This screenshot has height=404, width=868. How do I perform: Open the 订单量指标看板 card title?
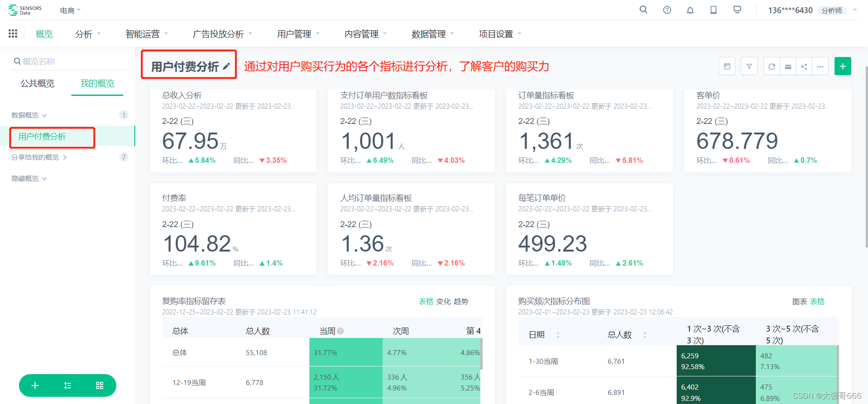[x=546, y=95]
